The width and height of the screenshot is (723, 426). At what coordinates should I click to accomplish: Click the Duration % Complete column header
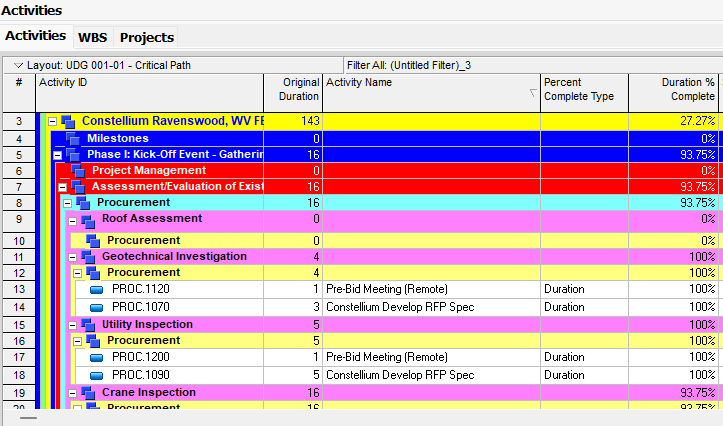673,93
